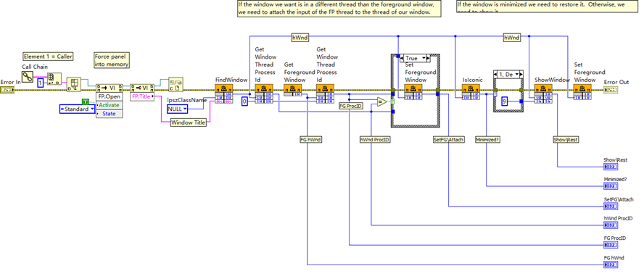Click the Error Out cluster terminal
This screenshot has height=279, width=644.
tap(610, 89)
